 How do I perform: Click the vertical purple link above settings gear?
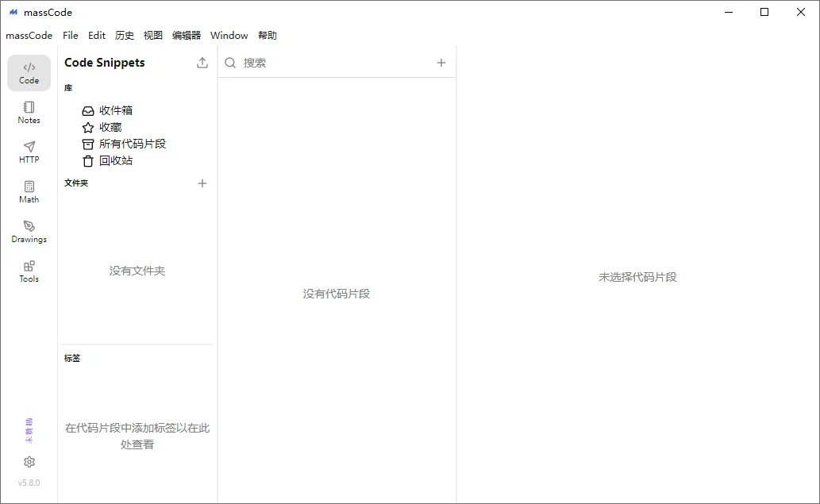pos(29,431)
